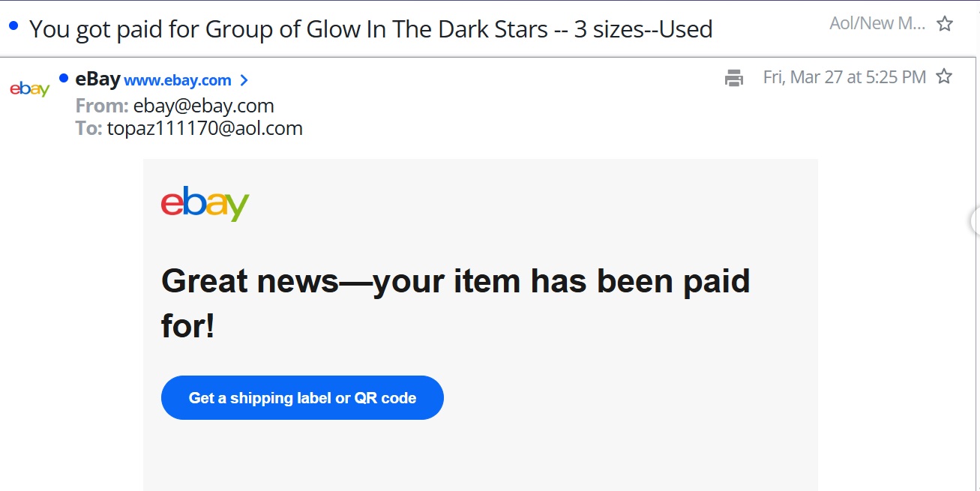Click the blue unread dot beside eBay sender name
Image resolution: width=980 pixels, height=491 pixels.
(64, 78)
